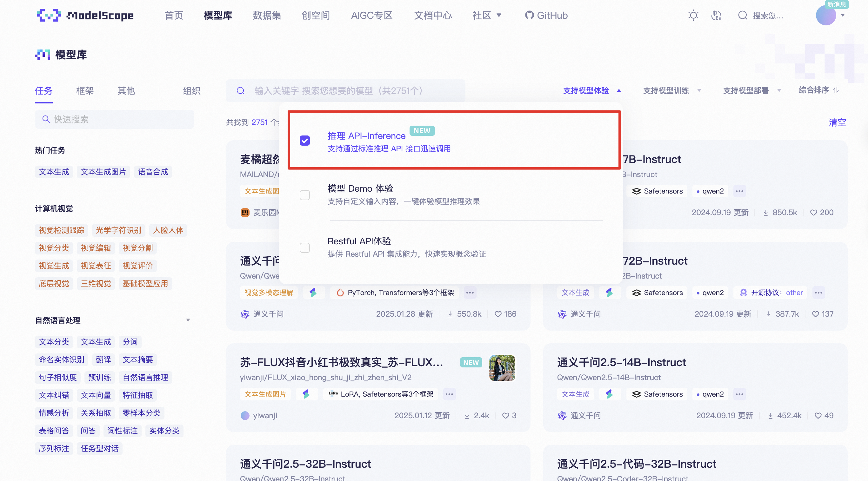Filter by 基础模型应用 task
This screenshot has height=481, width=868.
pos(145,284)
